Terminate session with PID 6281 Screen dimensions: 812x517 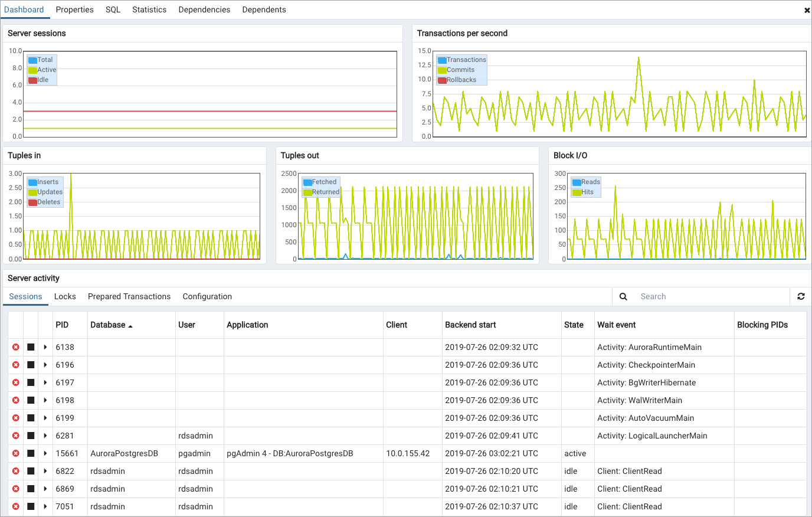(x=16, y=436)
